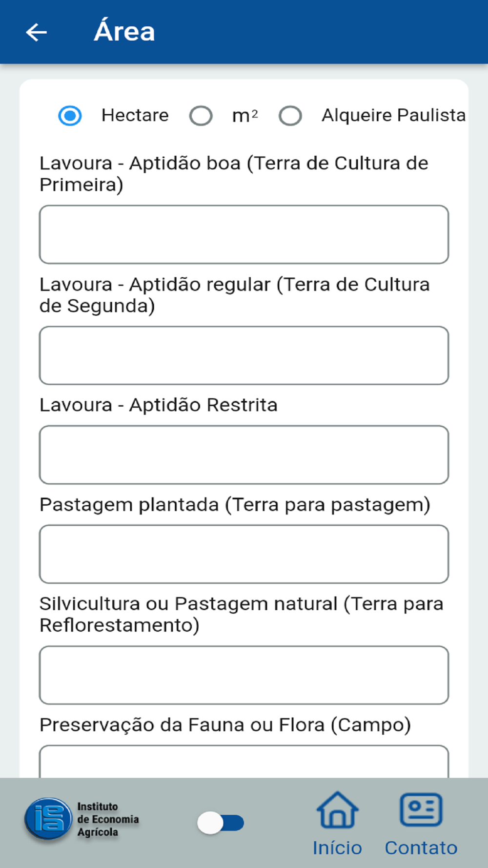The height and width of the screenshot is (868, 488).
Task: Click the Alqueire Paulista label text
Action: point(393,115)
